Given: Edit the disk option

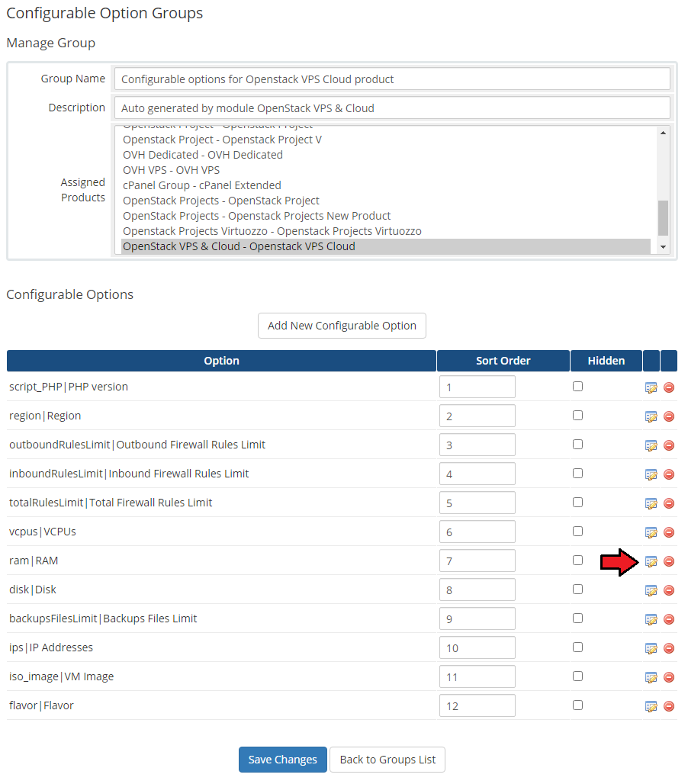Looking at the screenshot, I should [x=651, y=590].
